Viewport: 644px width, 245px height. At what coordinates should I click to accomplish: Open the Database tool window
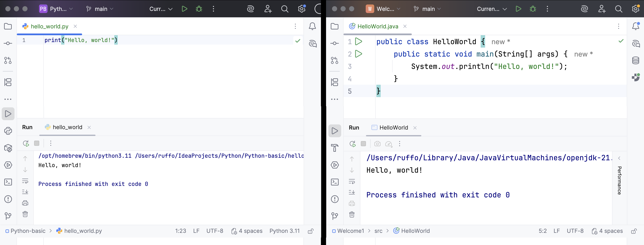pos(635,60)
